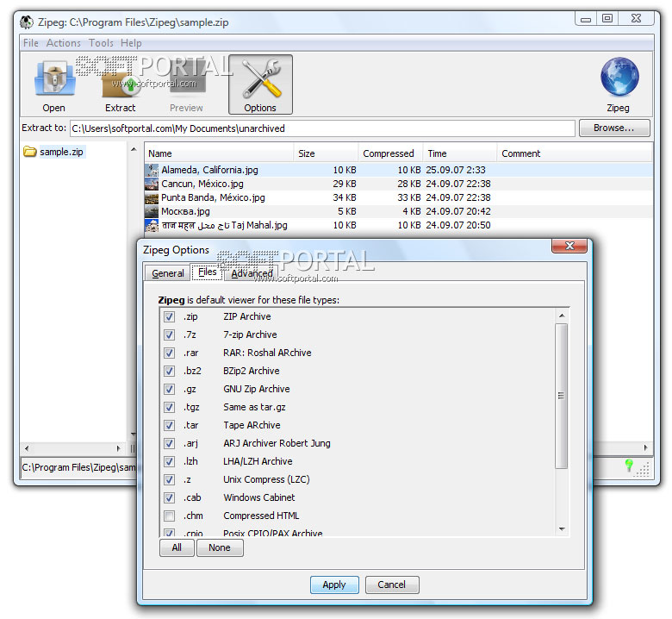Enable the .chm Compressed HTML checkbox

pyautogui.click(x=169, y=516)
